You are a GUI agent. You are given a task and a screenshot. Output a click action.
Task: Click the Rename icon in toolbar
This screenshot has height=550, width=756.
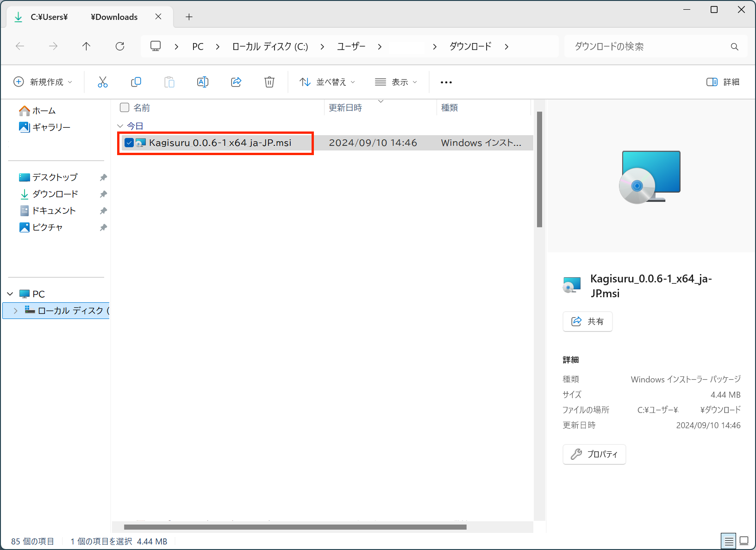203,82
